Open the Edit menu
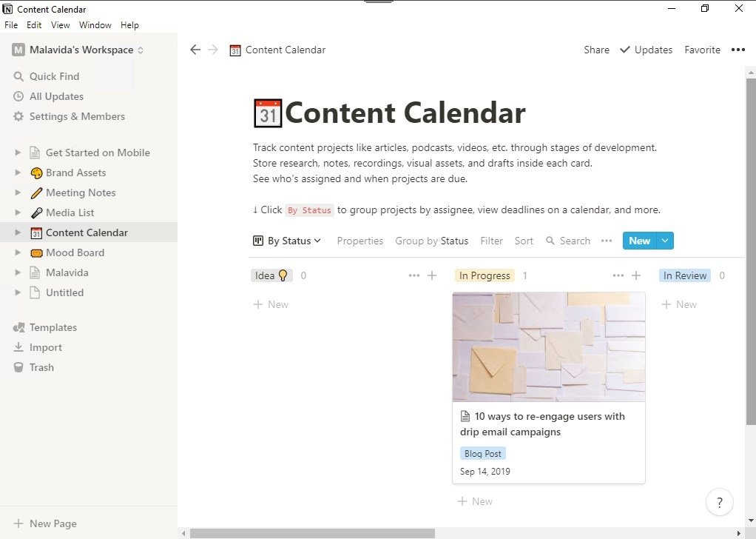Viewport: 756px width, 539px height. pyautogui.click(x=34, y=25)
